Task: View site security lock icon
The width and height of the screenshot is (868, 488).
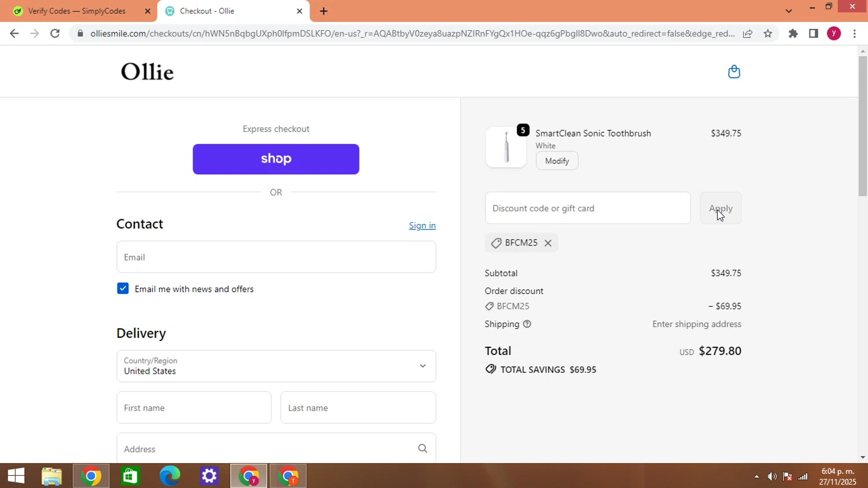Action: 80,34
